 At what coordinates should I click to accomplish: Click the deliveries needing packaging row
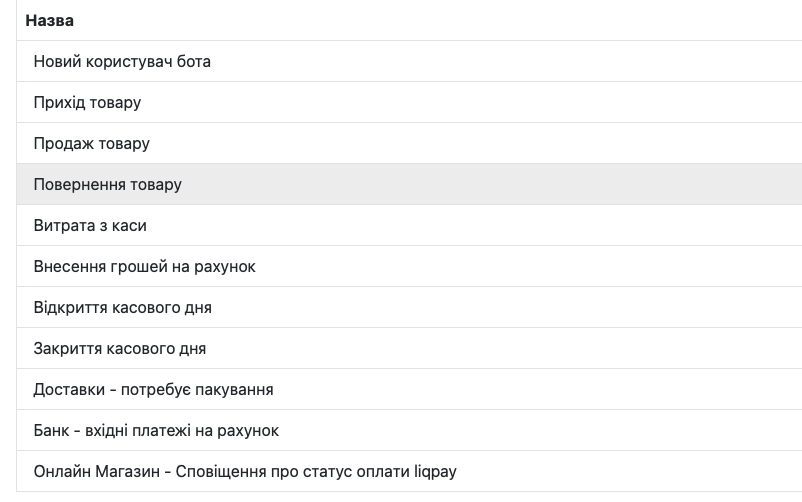click(x=153, y=390)
